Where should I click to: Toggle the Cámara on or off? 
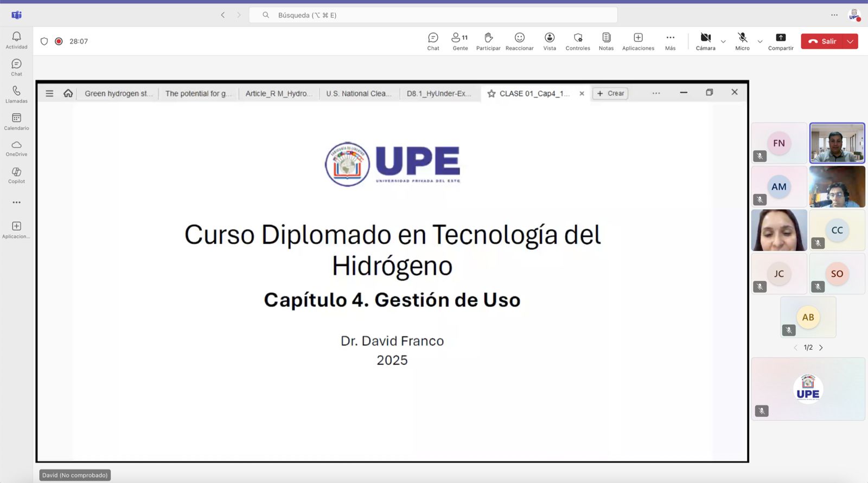tap(705, 41)
